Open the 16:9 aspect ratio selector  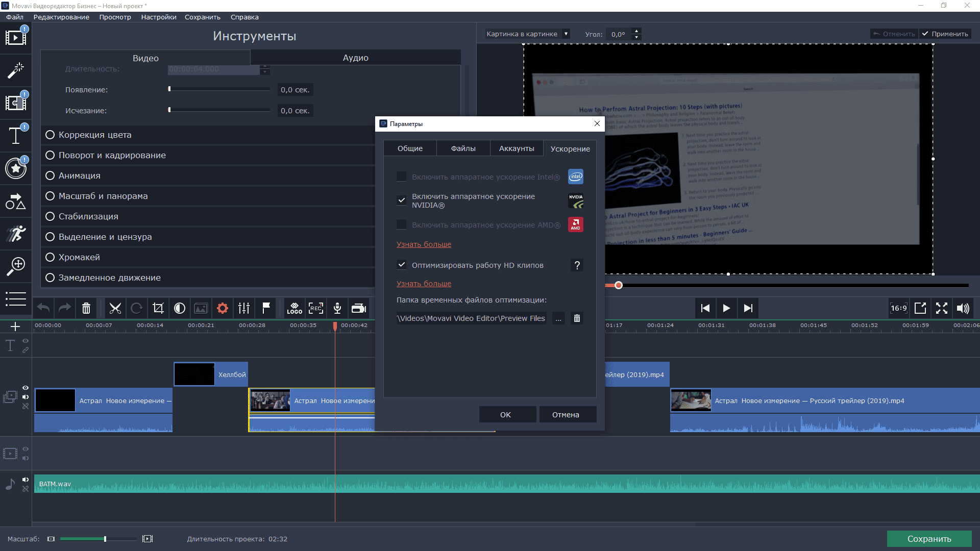click(x=898, y=308)
